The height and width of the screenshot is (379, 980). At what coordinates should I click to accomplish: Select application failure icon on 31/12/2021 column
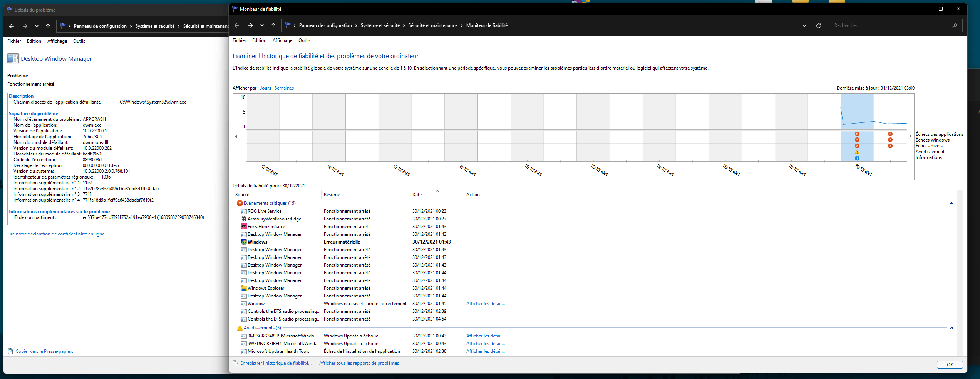[890, 134]
